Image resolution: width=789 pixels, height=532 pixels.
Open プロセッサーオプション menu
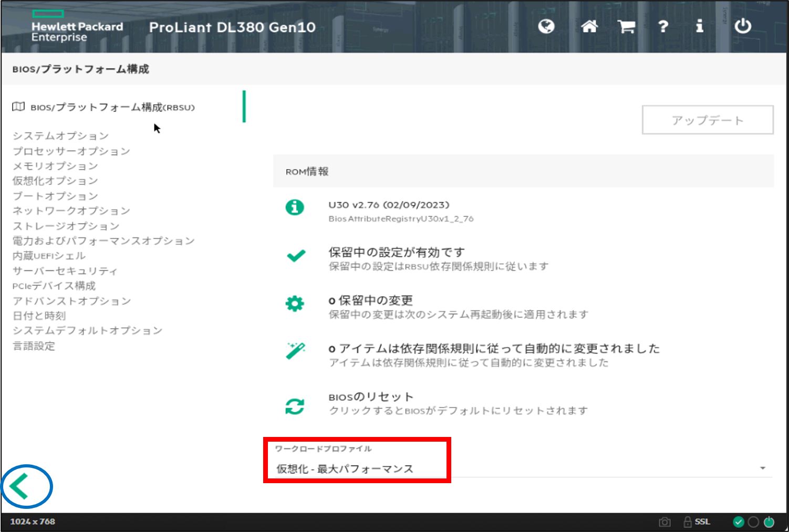click(71, 151)
